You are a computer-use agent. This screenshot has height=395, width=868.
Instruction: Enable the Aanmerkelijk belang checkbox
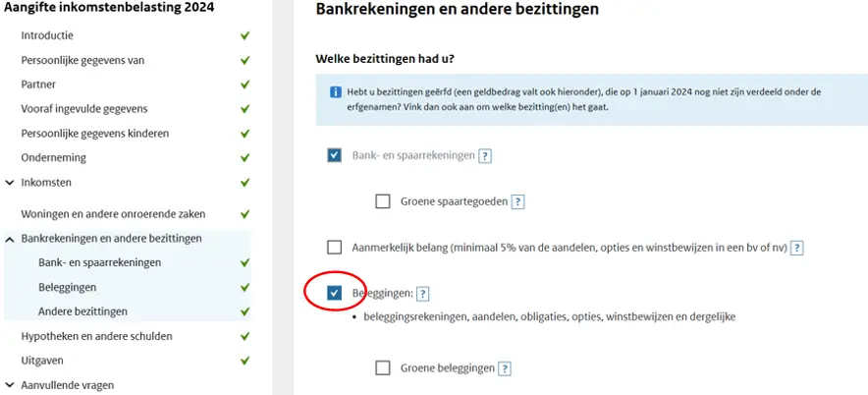(335, 248)
